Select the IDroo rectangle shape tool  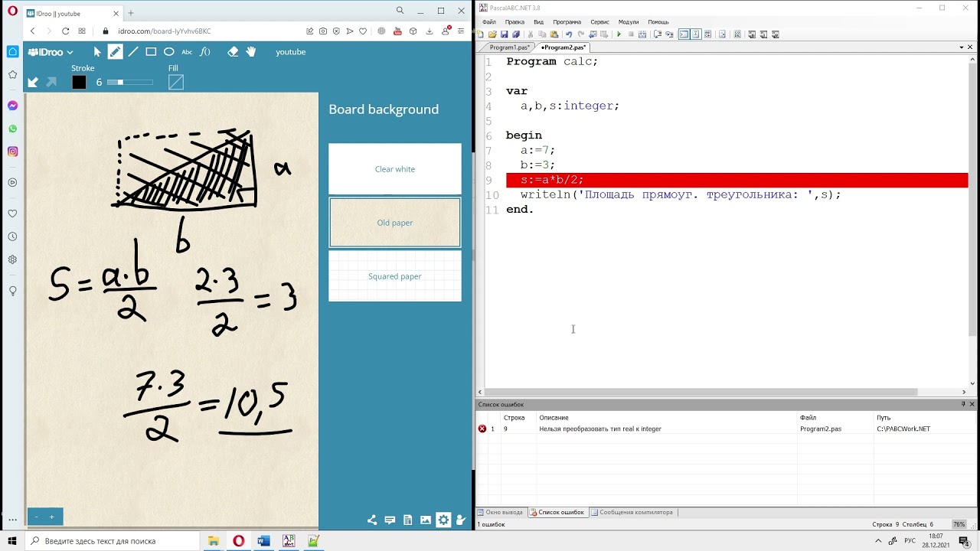click(x=151, y=52)
